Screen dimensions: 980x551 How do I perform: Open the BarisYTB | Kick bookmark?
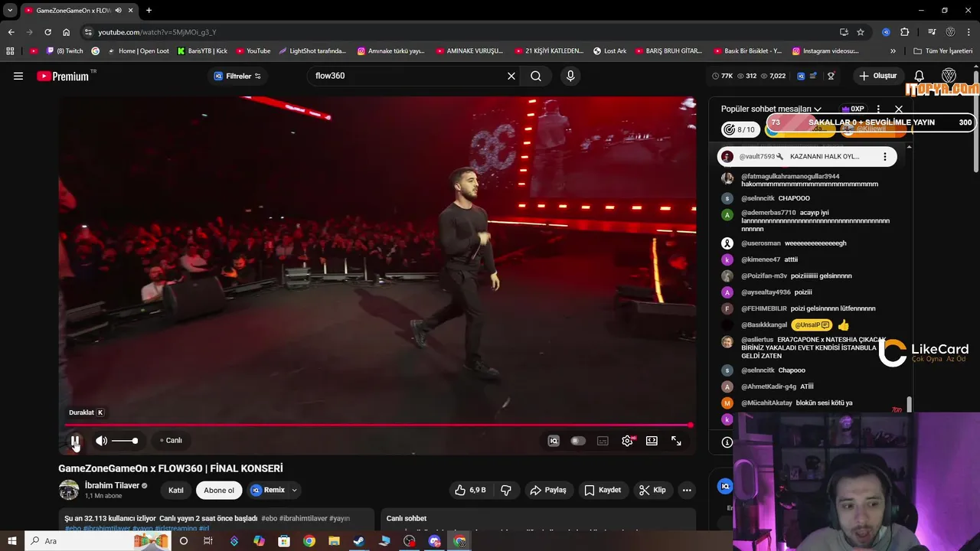tap(203, 51)
